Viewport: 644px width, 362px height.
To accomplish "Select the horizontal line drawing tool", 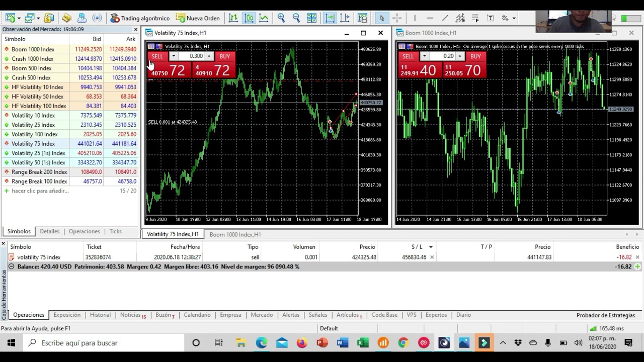I will coord(430,18).
